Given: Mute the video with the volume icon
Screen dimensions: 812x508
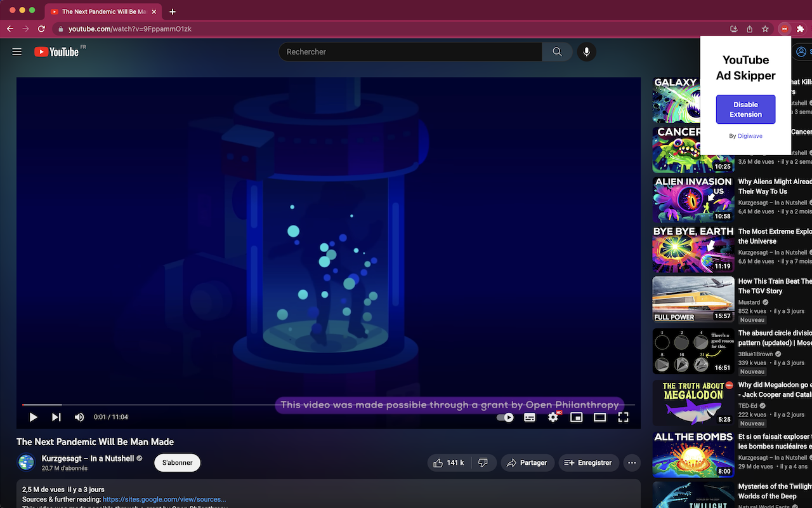Looking at the screenshot, I should (x=79, y=417).
